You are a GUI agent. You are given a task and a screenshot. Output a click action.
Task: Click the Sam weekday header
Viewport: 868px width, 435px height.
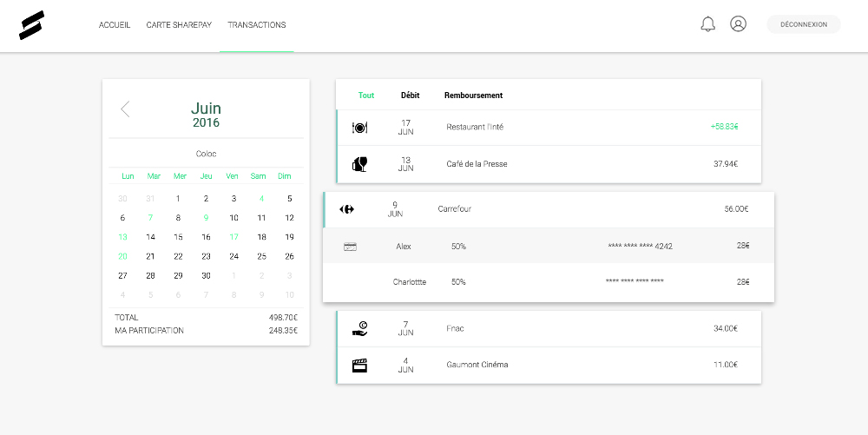point(258,176)
